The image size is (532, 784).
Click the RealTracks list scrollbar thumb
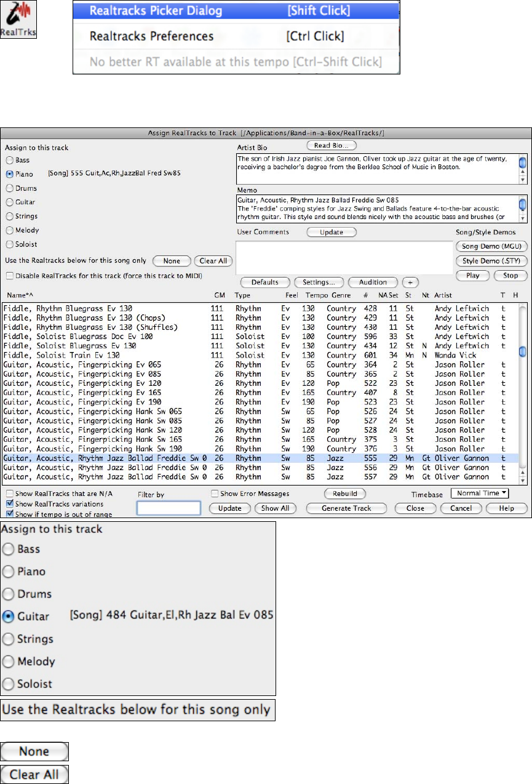pyautogui.click(x=522, y=351)
